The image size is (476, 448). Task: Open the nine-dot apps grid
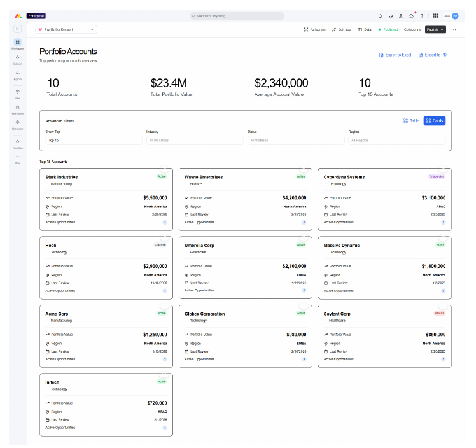pyautogui.click(x=436, y=16)
